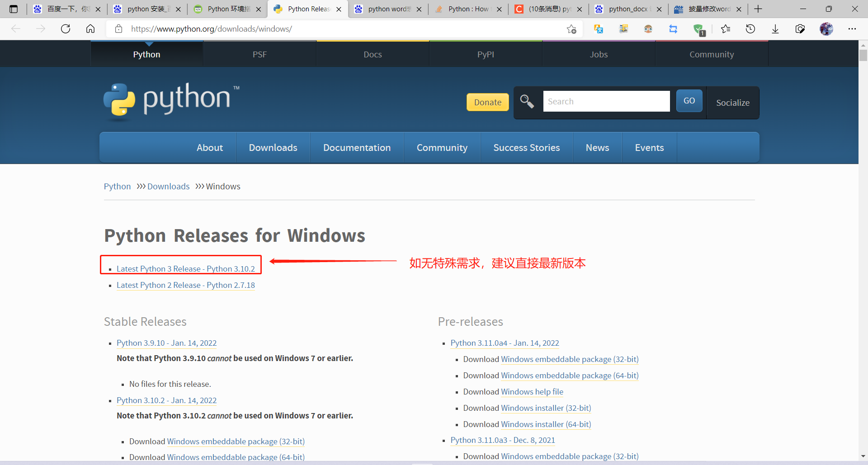
Task: Open the Documentation main menu item
Action: [357, 148]
